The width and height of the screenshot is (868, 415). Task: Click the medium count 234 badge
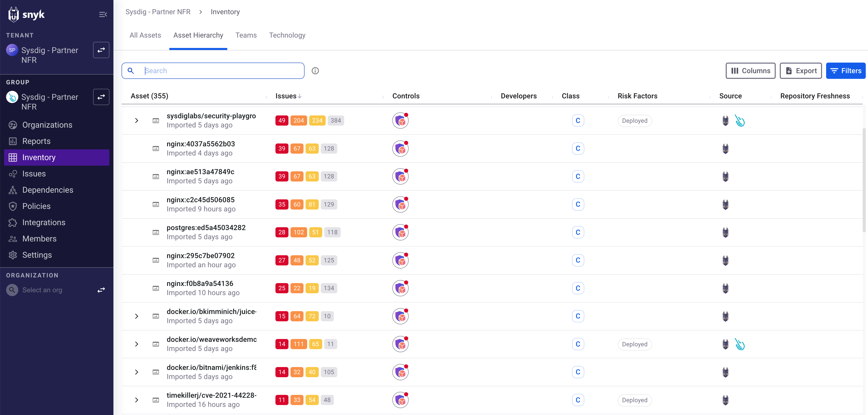click(317, 121)
